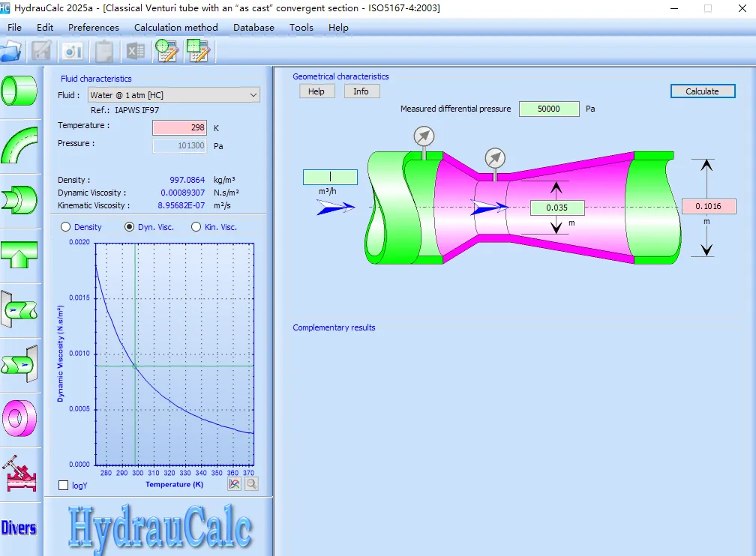Image resolution: width=756 pixels, height=556 pixels.
Task: Click the flow rate m³/h input field
Action: [x=330, y=177]
